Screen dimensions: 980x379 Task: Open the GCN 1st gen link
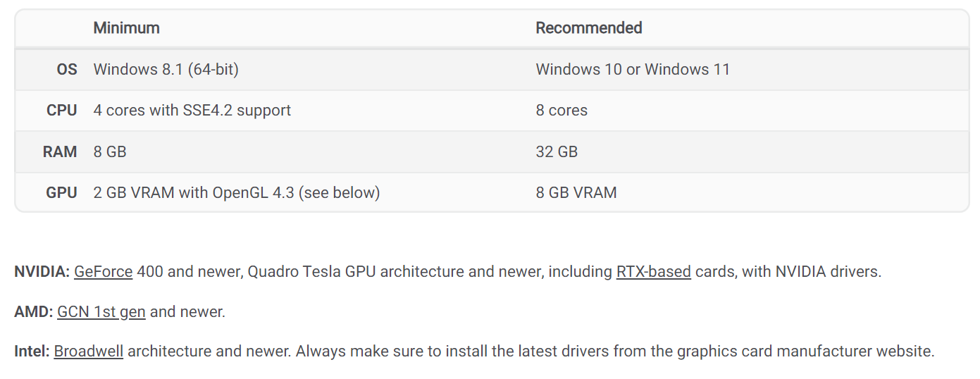point(101,311)
